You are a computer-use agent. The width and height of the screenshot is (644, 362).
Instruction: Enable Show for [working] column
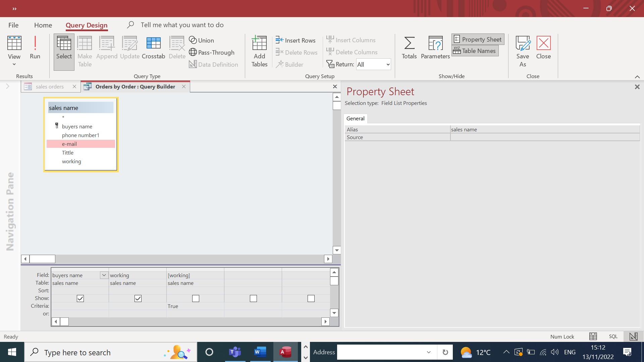pyautogui.click(x=196, y=298)
